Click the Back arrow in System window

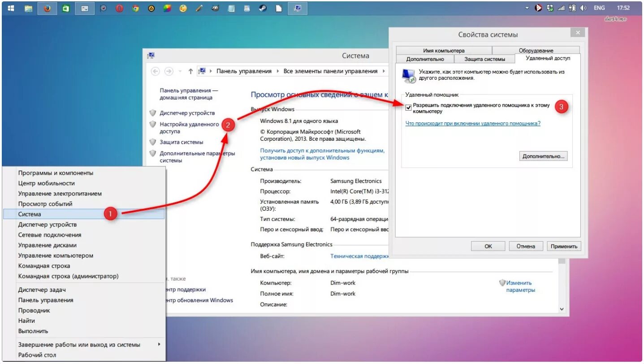click(156, 71)
